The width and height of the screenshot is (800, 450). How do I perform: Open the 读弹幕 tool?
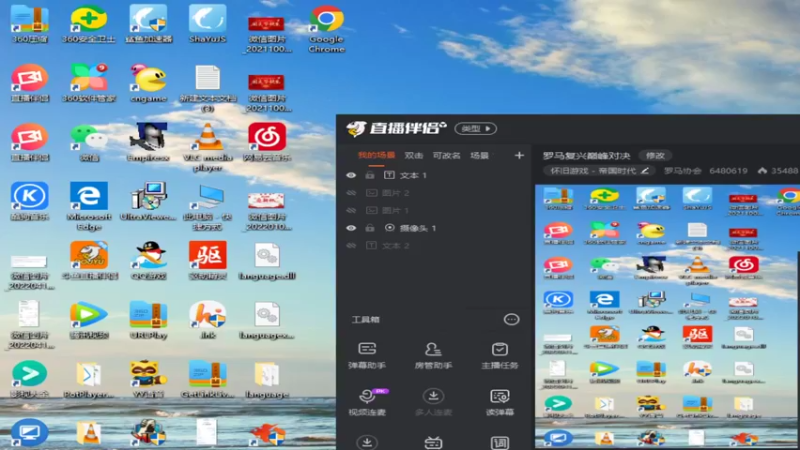499,402
